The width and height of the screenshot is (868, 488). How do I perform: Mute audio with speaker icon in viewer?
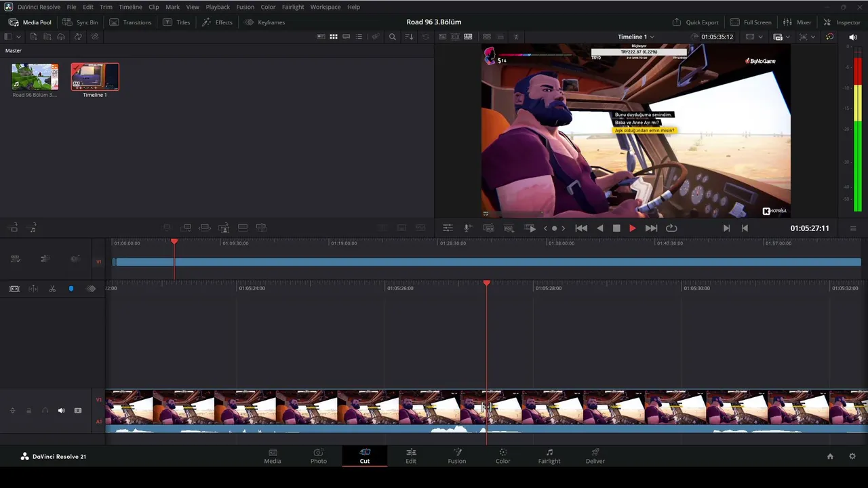click(853, 37)
